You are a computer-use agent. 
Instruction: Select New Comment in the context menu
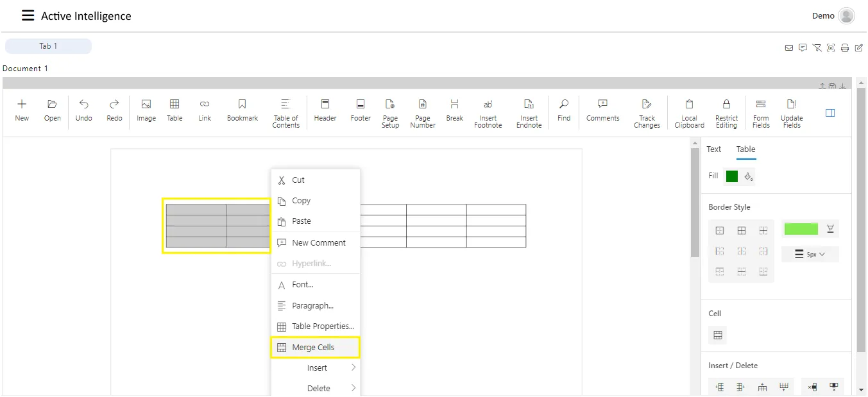316,243
